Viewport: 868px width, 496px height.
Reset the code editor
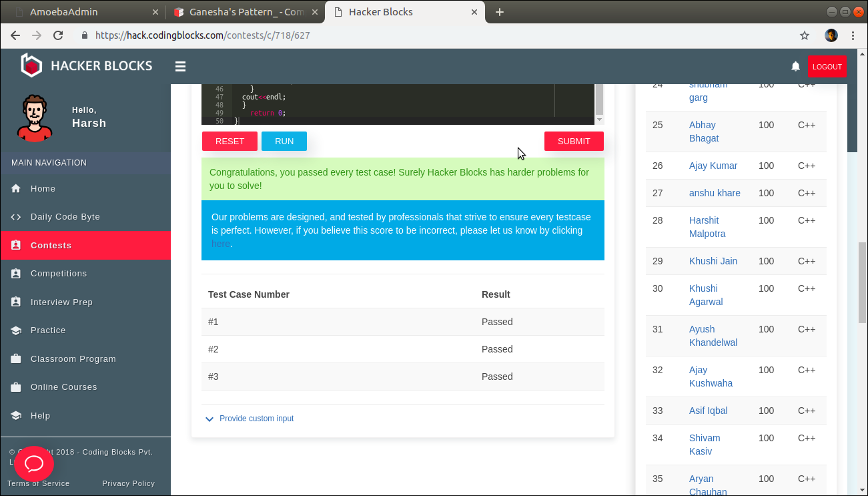click(x=230, y=141)
